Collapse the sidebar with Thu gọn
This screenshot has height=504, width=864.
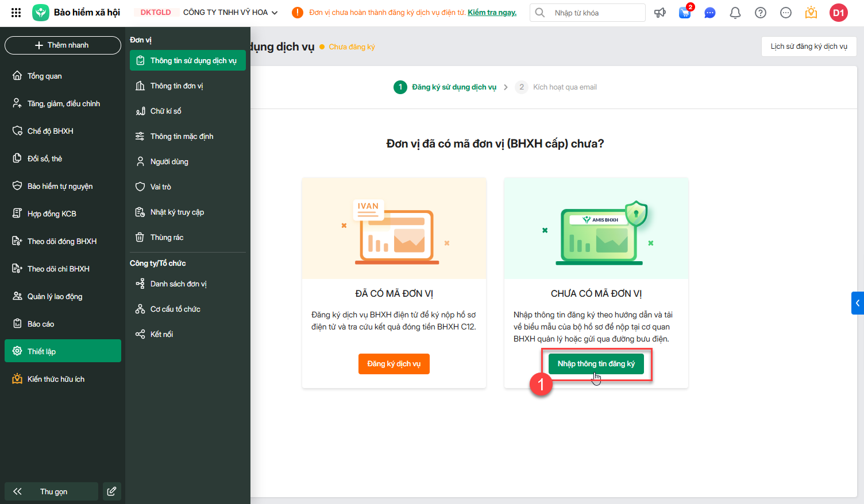(51, 491)
